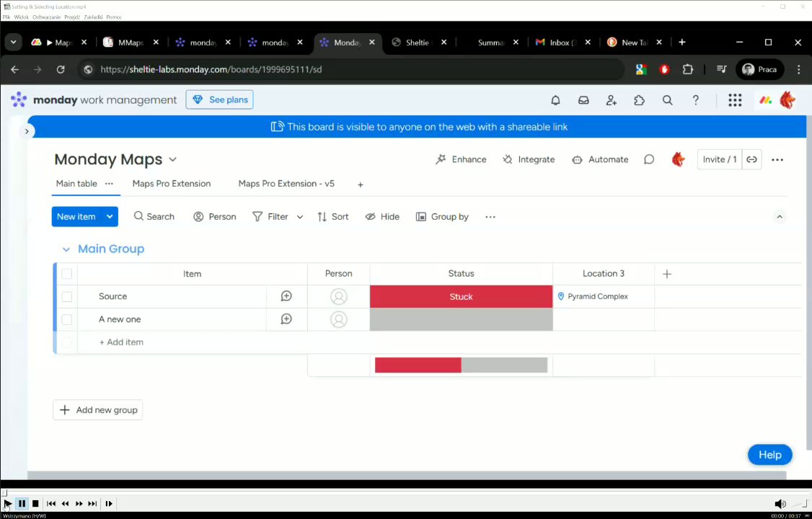Click the Play button in the video player

coord(7,503)
